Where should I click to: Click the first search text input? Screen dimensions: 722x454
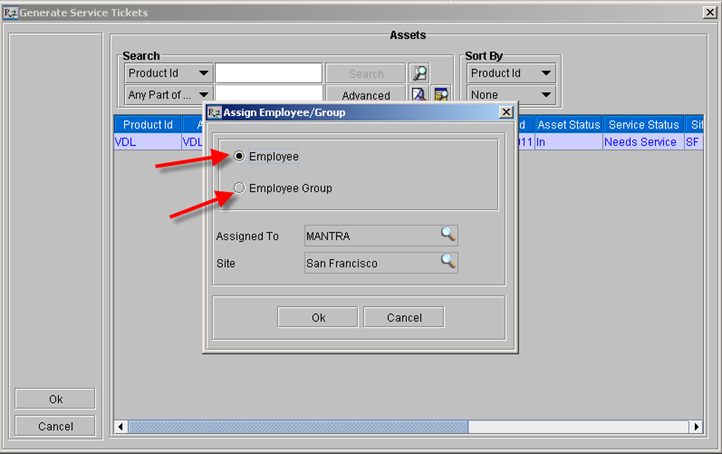pos(268,73)
